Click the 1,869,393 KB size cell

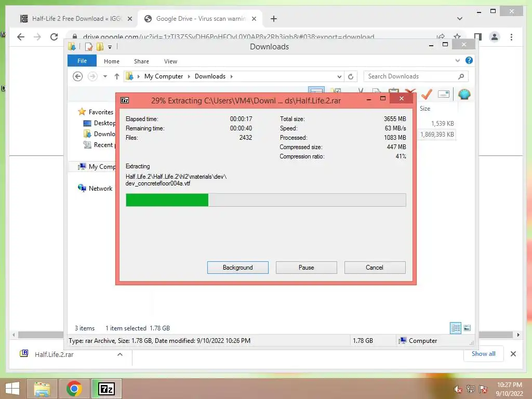pyautogui.click(x=437, y=135)
